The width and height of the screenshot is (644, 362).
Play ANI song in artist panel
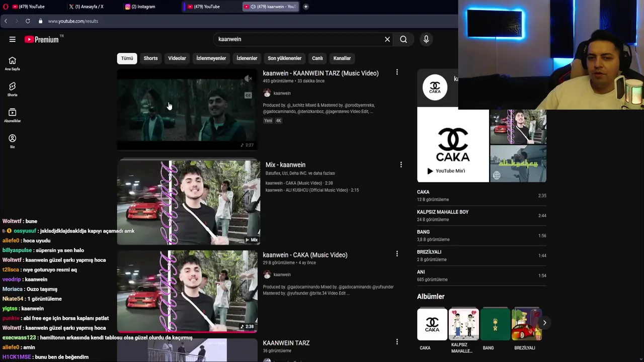tap(481, 276)
